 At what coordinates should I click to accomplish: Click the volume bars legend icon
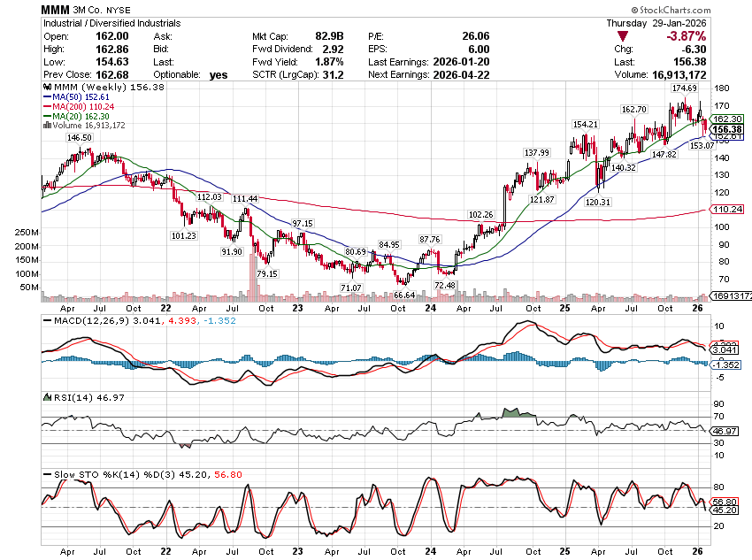[46, 126]
